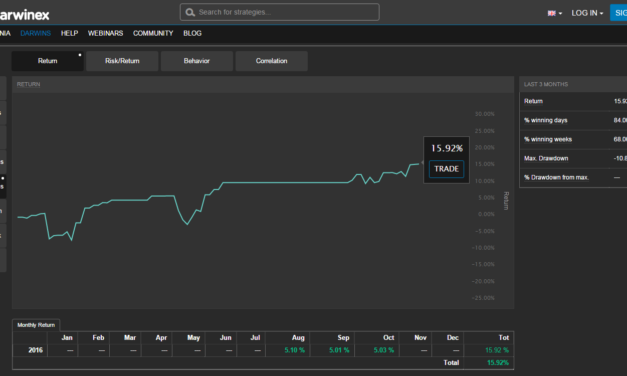Image resolution: width=627 pixels, height=376 pixels.
Task: Open the COMMUNITY menu item
Action: click(153, 33)
